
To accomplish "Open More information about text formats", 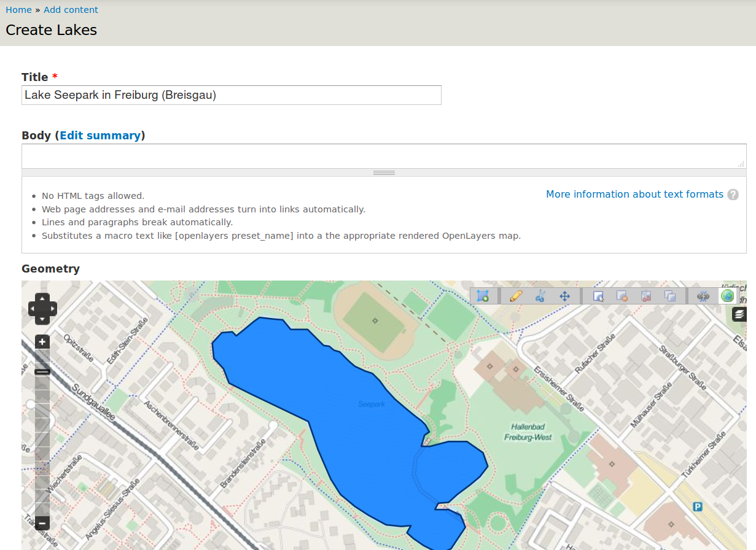I will (634, 194).
